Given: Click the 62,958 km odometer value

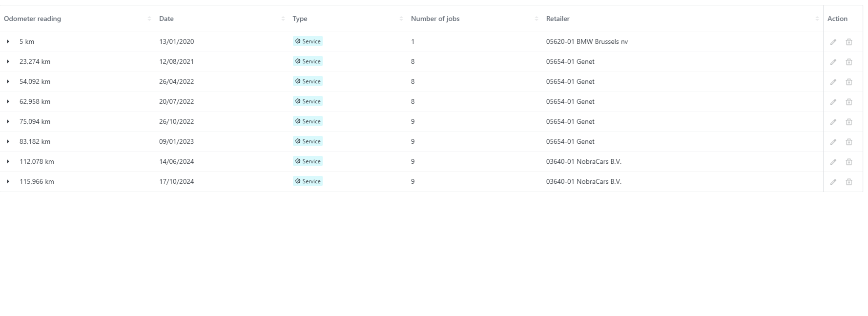Looking at the screenshot, I should [x=35, y=101].
